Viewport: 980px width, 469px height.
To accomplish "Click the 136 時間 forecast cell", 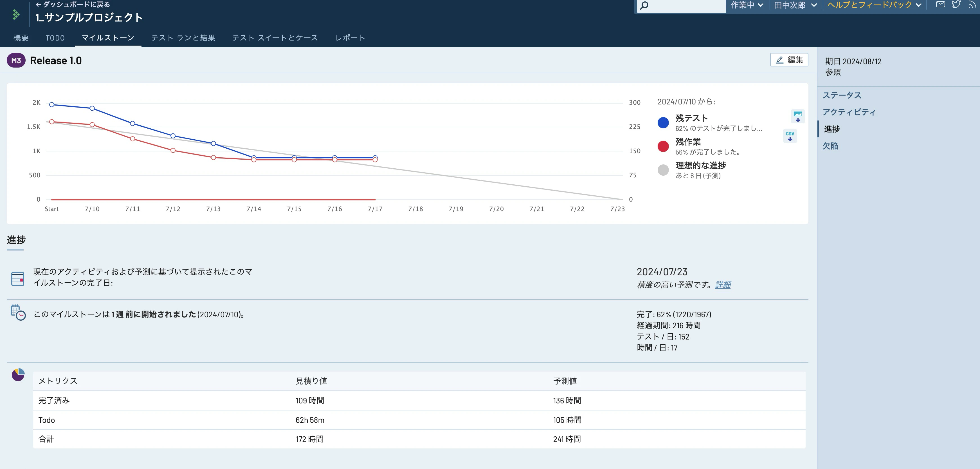I will tap(567, 401).
